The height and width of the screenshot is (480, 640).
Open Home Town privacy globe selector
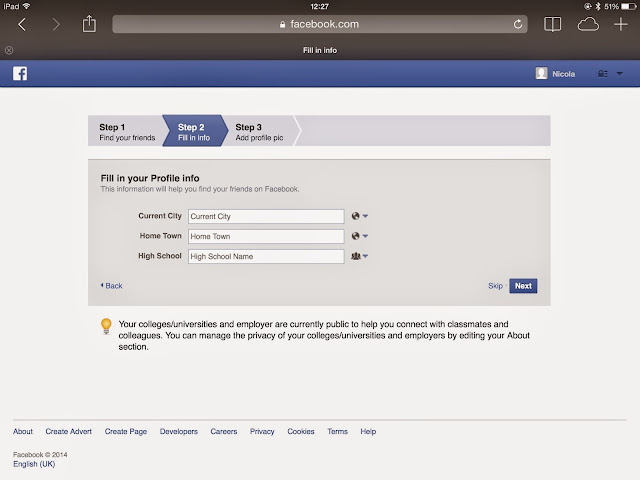tap(359, 236)
